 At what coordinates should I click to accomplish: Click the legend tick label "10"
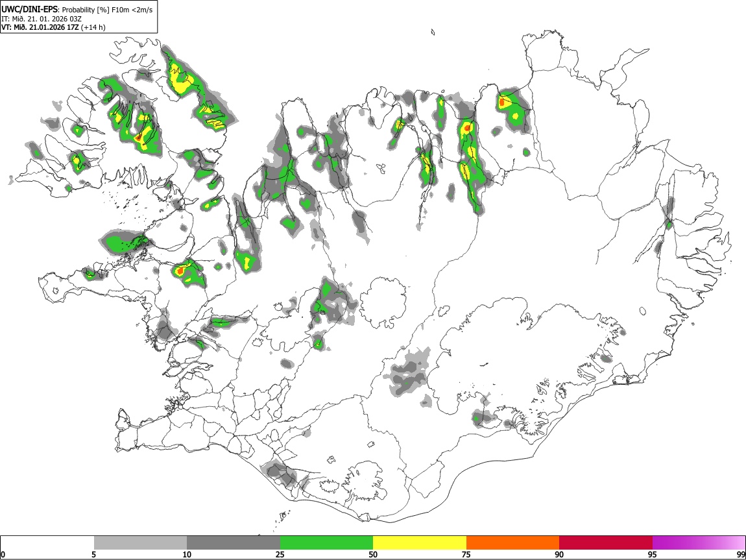(187, 554)
